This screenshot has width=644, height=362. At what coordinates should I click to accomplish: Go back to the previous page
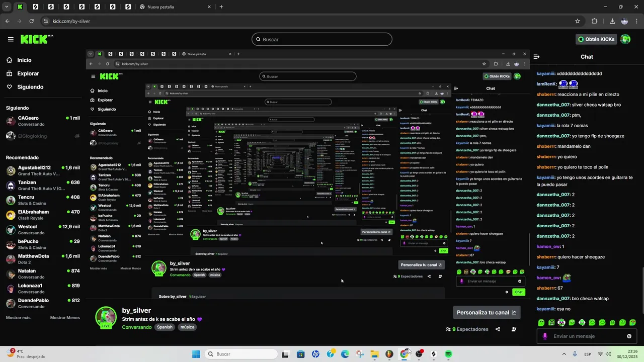tap(8, 21)
